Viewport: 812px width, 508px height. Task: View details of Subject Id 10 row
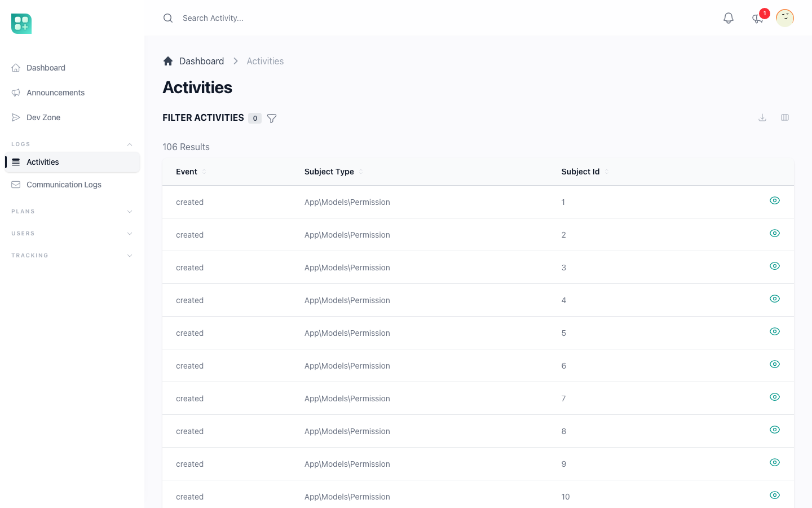[x=775, y=495]
